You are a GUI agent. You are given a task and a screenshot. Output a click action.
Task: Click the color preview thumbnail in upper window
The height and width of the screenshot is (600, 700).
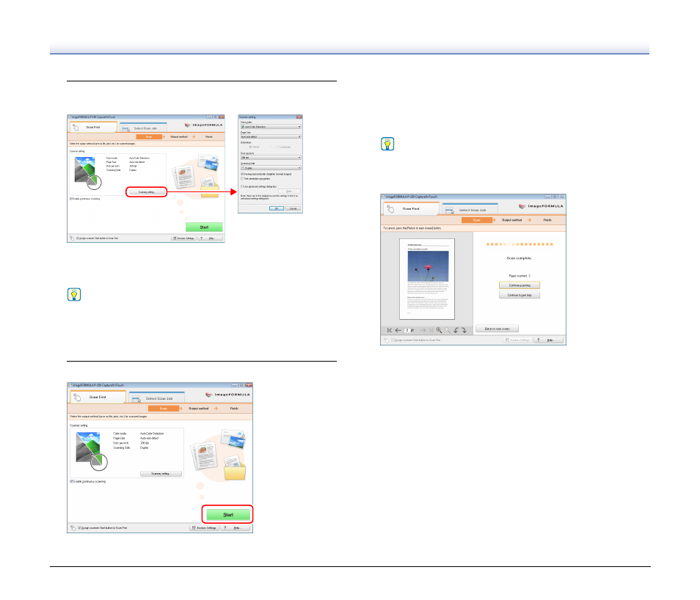coord(87,172)
